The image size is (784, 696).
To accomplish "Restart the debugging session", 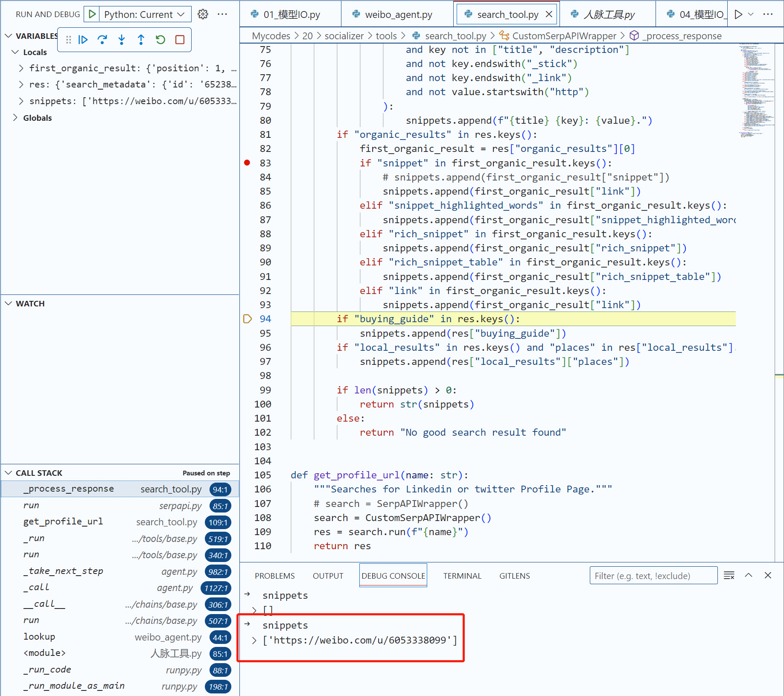I will 160,40.
